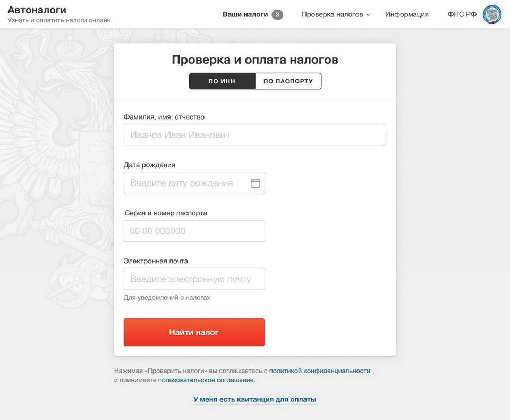The height and width of the screenshot is (420, 510).
Task: Expand the Проверка налогов chevron arrow
Action: pos(368,15)
